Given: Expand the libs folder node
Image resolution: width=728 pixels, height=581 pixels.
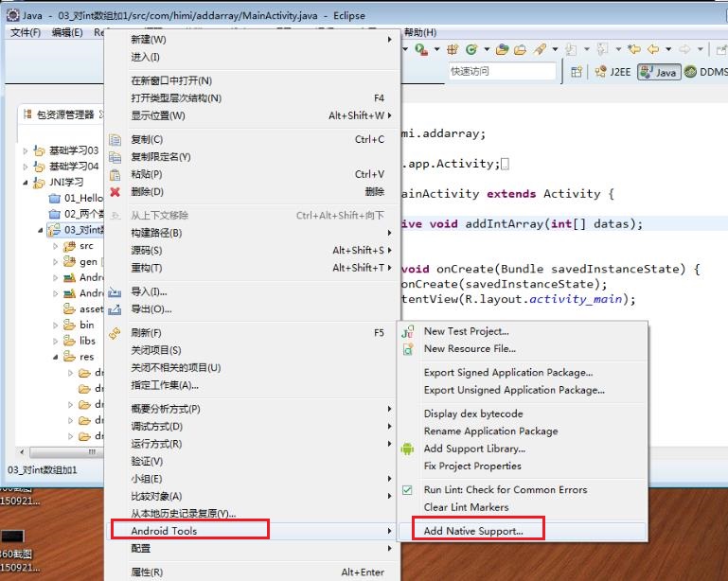Looking at the screenshot, I should [x=55, y=341].
